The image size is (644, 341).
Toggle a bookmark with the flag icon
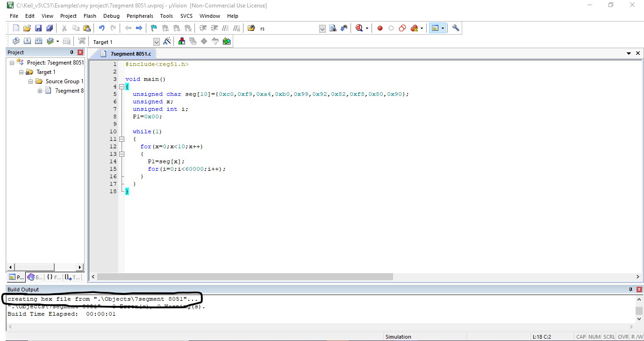click(x=153, y=28)
